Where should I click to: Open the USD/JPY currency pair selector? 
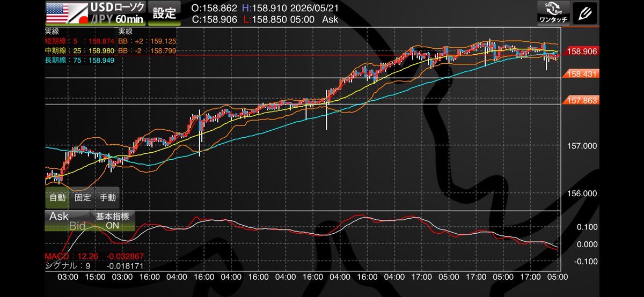pos(94,13)
